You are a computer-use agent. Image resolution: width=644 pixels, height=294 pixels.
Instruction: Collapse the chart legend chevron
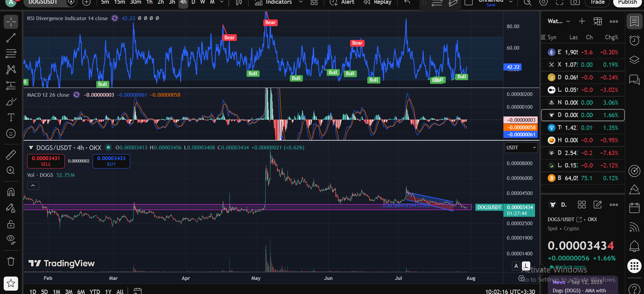[x=33, y=186]
